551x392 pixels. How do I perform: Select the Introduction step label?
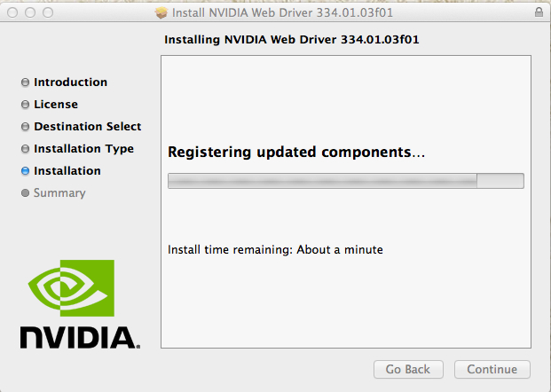coord(71,82)
